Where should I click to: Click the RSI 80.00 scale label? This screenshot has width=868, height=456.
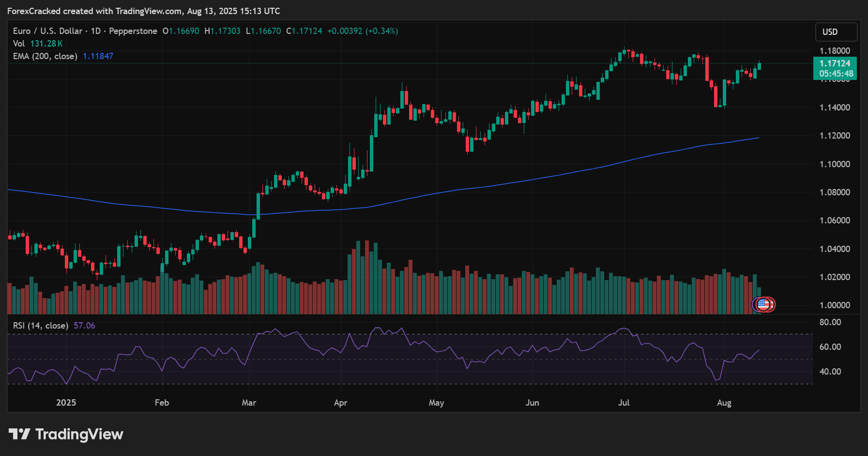[x=830, y=322]
